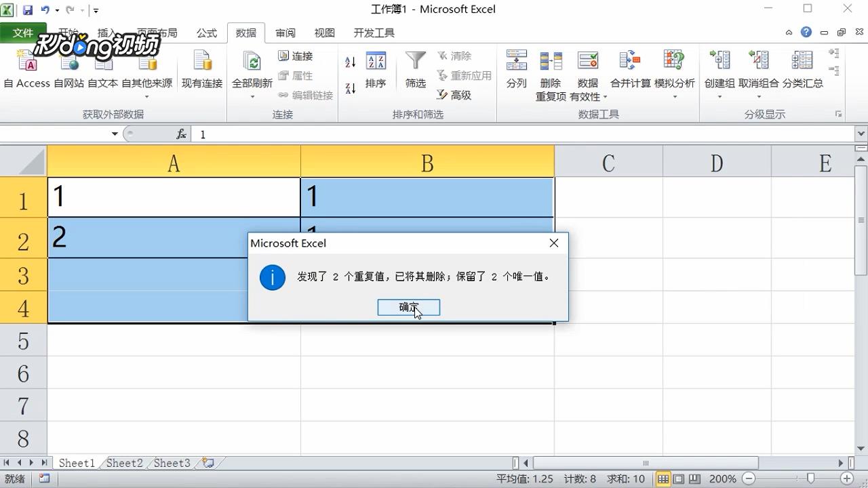868x488 pixels.
Task: Undo the last action
Action: pos(45,10)
